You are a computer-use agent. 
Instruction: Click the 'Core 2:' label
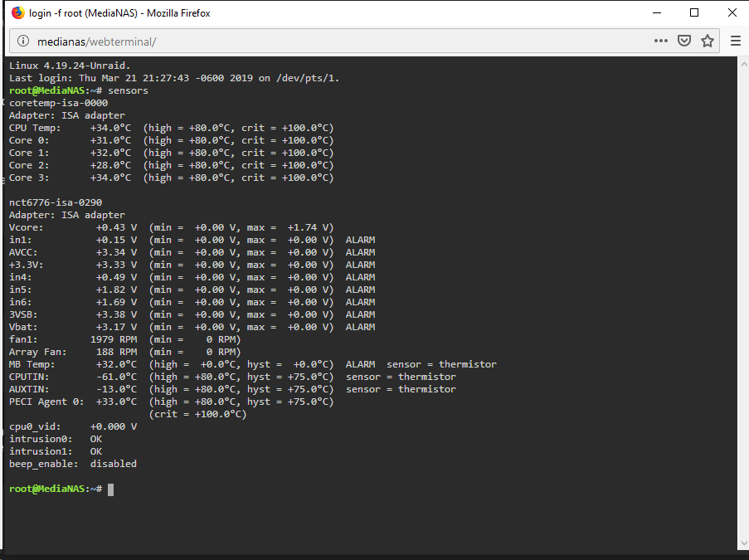(29, 165)
